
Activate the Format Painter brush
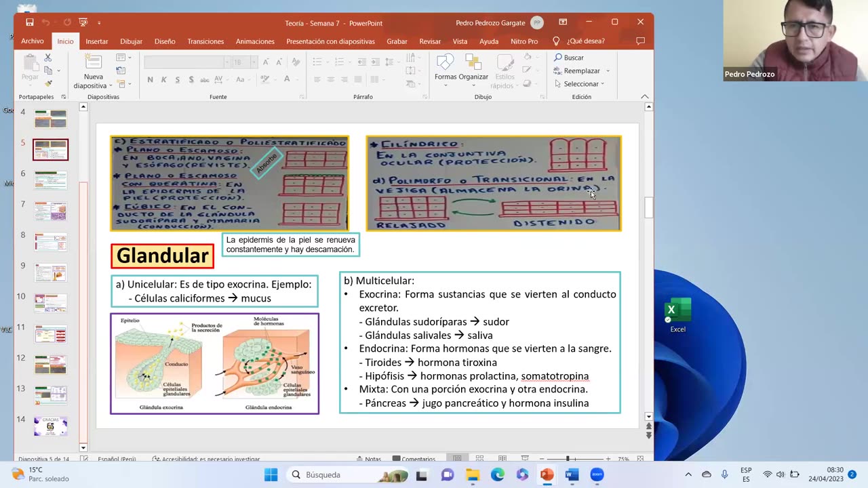[x=47, y=83]
